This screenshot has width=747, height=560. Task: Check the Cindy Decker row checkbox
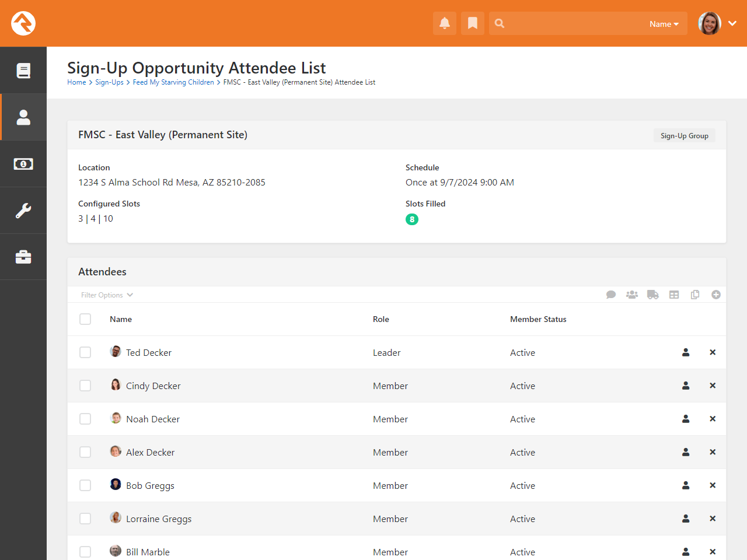pyautogui.click(x=85, y=386)
